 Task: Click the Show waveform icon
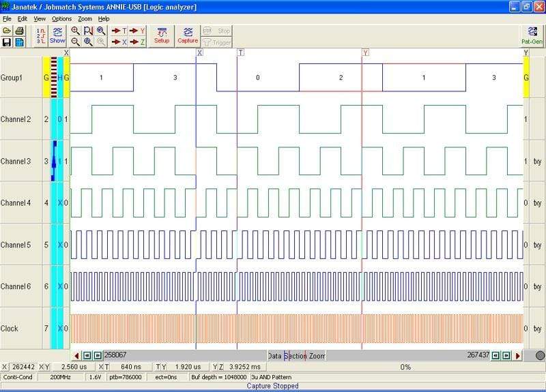(57, 35)
